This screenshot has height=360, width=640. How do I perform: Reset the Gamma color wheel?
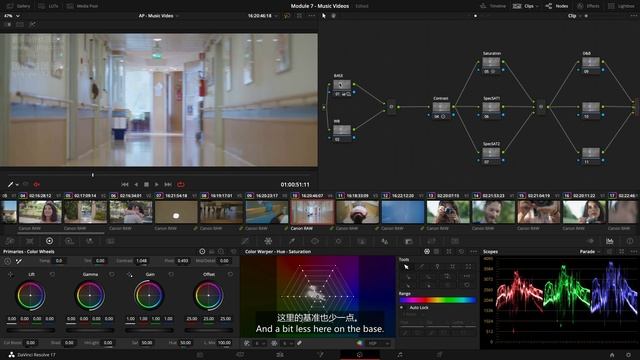click(112, 275)
